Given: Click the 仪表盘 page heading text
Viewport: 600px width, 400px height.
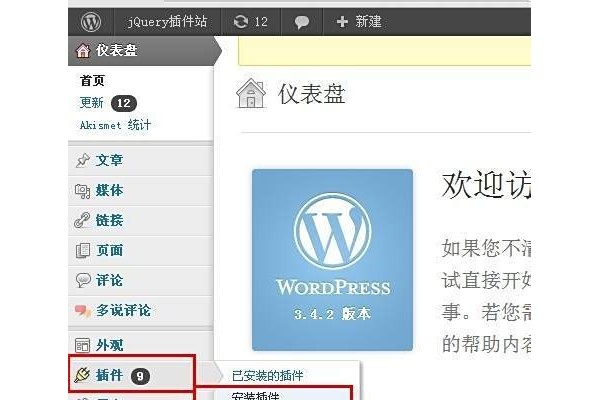Looking at the screenshot, I should click(311, 94).
